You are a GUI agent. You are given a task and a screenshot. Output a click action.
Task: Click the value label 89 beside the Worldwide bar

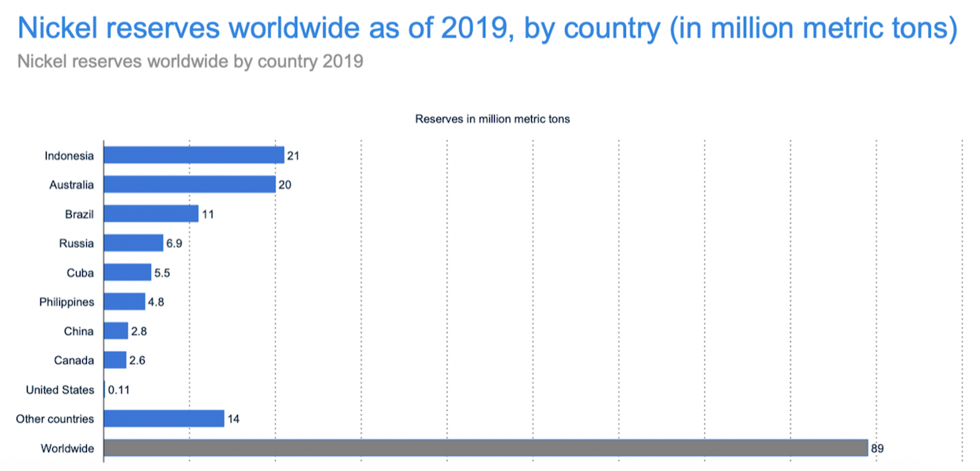tap(878, 447)
